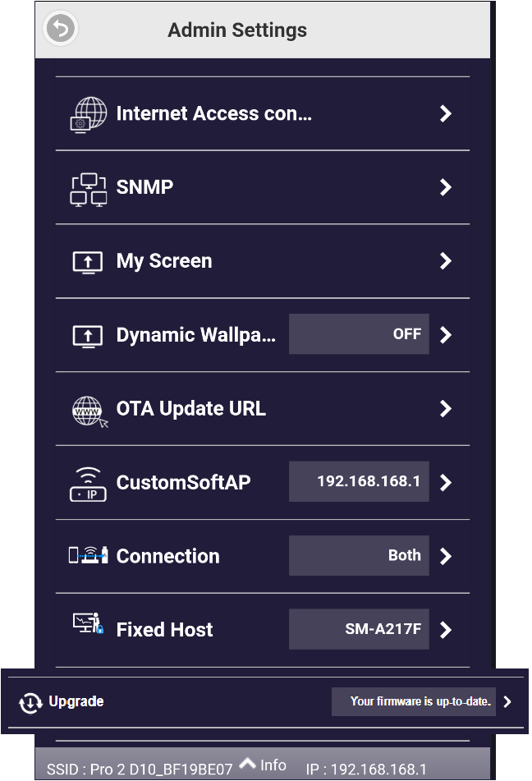Click the My Screen upload icon
This screenshot has height=781, width=532.
(88, 262)
